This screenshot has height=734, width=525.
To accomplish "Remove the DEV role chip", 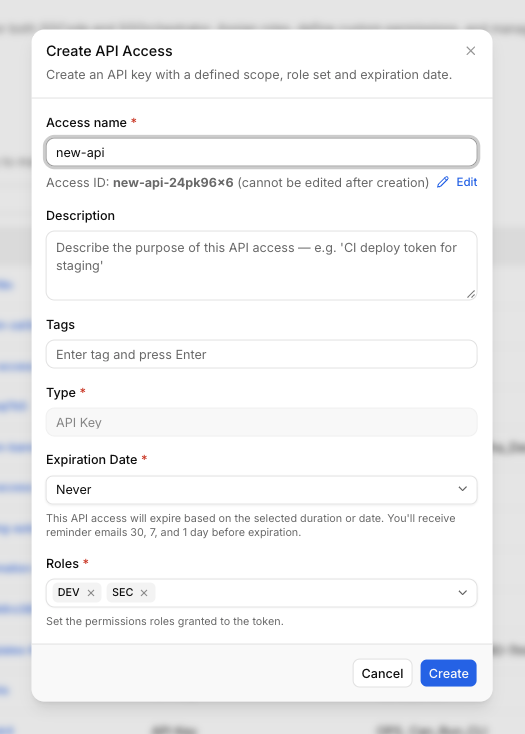I will click(x=91, y=593).
